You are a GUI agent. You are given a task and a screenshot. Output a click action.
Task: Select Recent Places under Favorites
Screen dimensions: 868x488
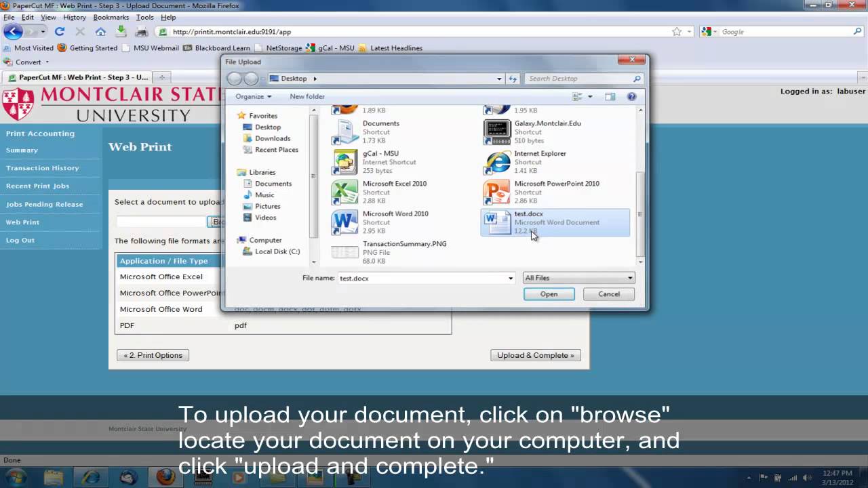[277, 150]
